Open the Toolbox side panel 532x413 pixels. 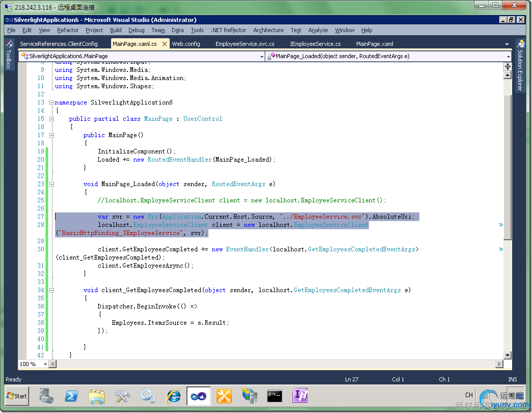[9, 54]
